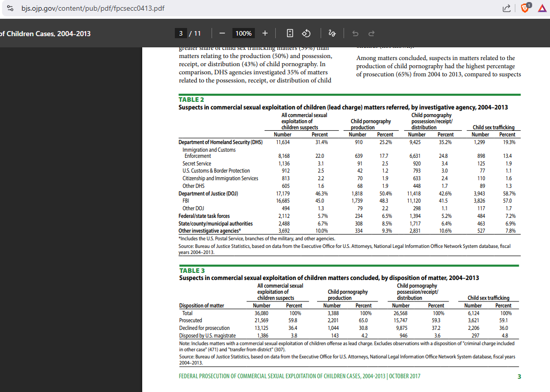Click the 'FBI' row label

[186, 201]
